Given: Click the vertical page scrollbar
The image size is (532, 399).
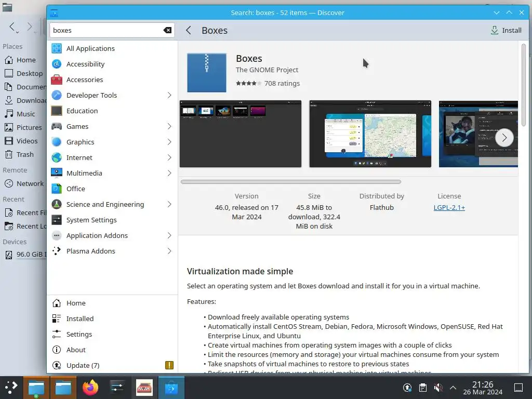Looking at the screenshot, I should (524, 85).
